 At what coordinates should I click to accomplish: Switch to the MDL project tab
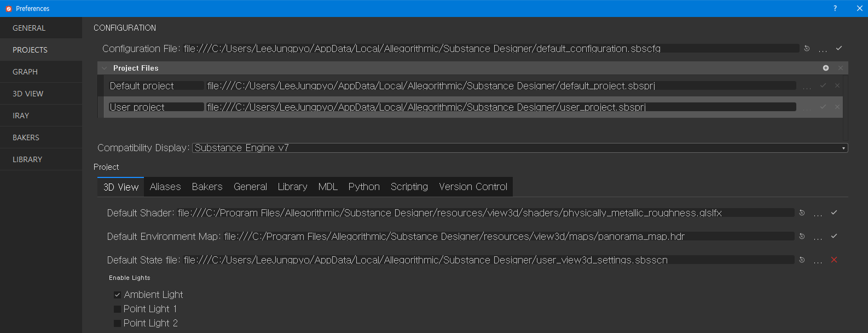(x=328, y=187)
